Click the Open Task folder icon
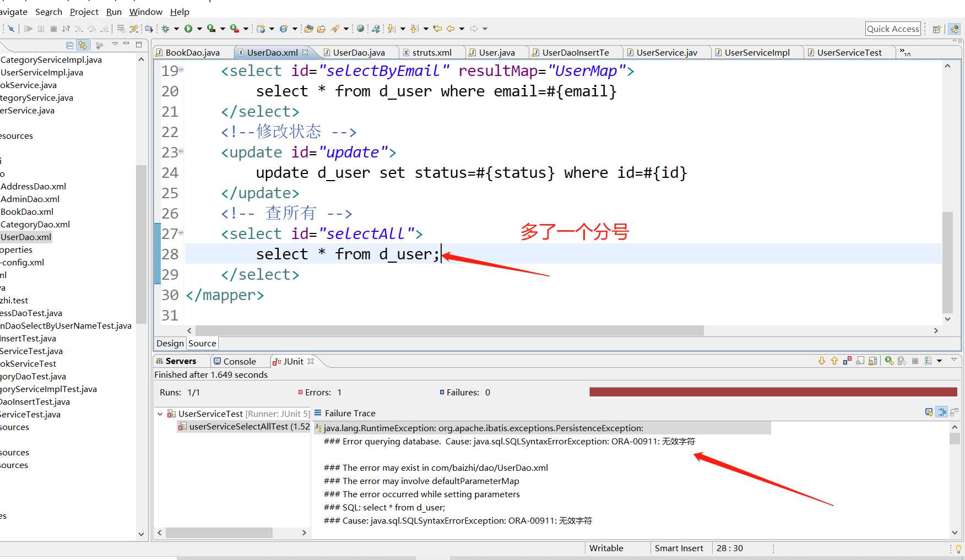The width and height of the screenshot is (965, 560). 321,29
